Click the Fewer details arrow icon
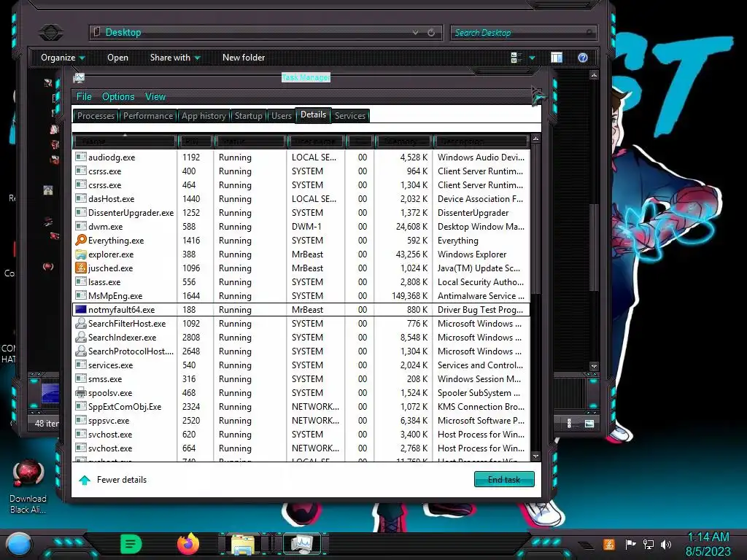 [x=85, y=480]
